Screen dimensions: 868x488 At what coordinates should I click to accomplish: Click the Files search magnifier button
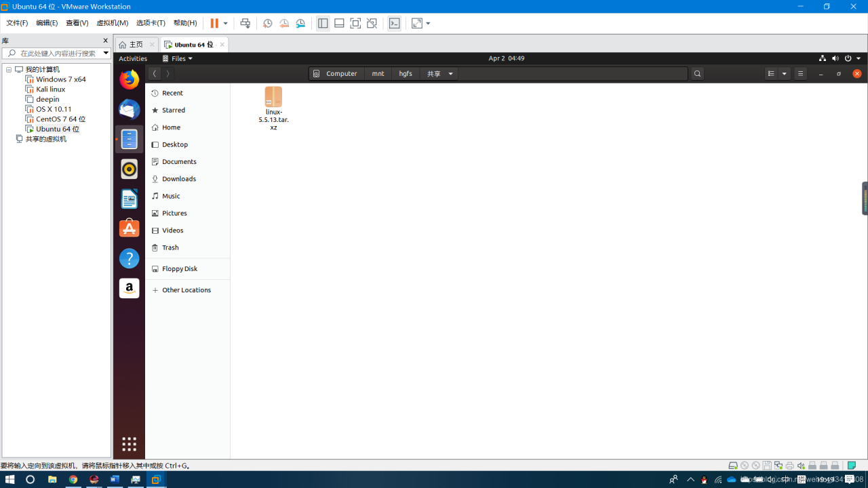click(x=697, y=73)
